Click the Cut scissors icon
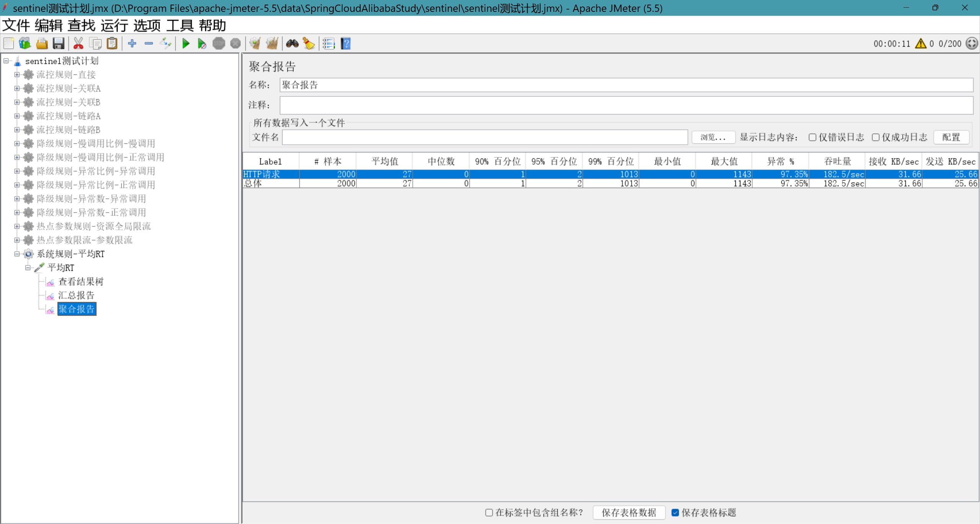 (x=78, y=44)
